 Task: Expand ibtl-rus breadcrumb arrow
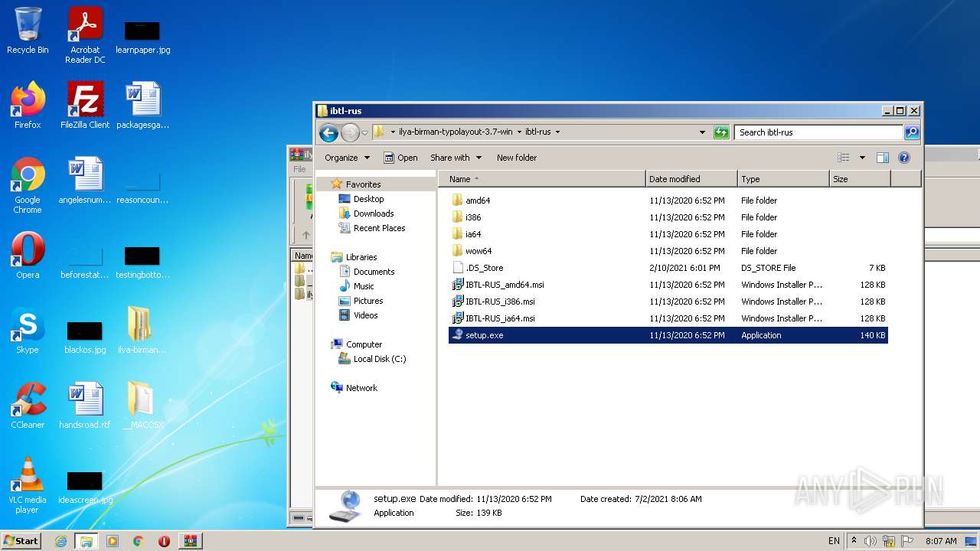[x=557, y=132]
